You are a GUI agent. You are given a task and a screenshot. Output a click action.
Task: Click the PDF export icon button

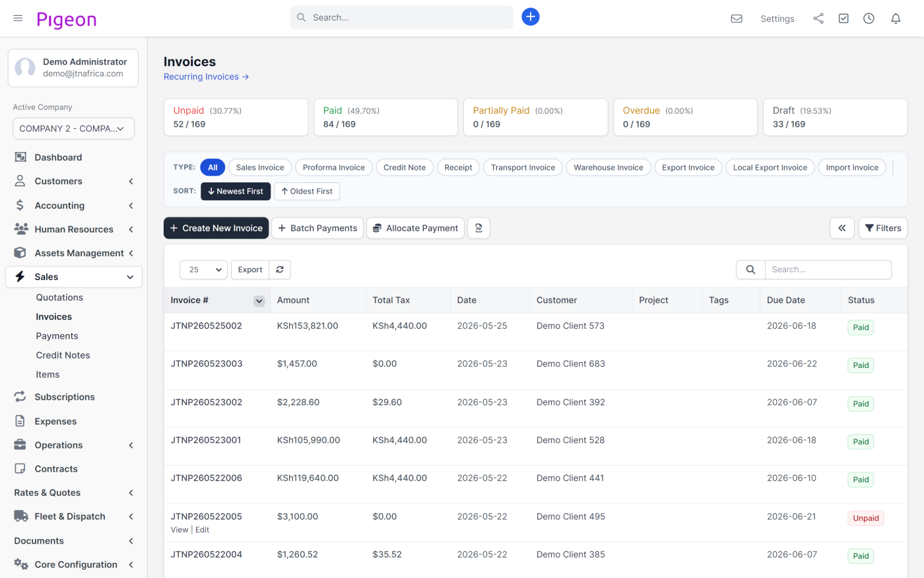pyautogui.click(x=478, y=228)
